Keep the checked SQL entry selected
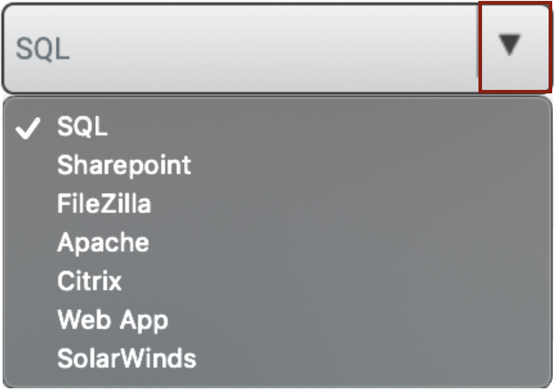The height and width of the screenshot is (392, 556). click(x=82, y=126)
